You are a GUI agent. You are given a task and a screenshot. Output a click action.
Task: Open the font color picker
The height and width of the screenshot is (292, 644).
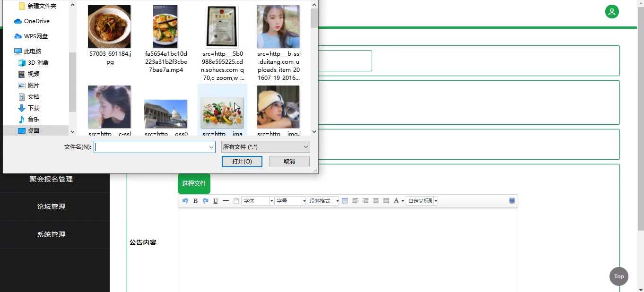399,201
